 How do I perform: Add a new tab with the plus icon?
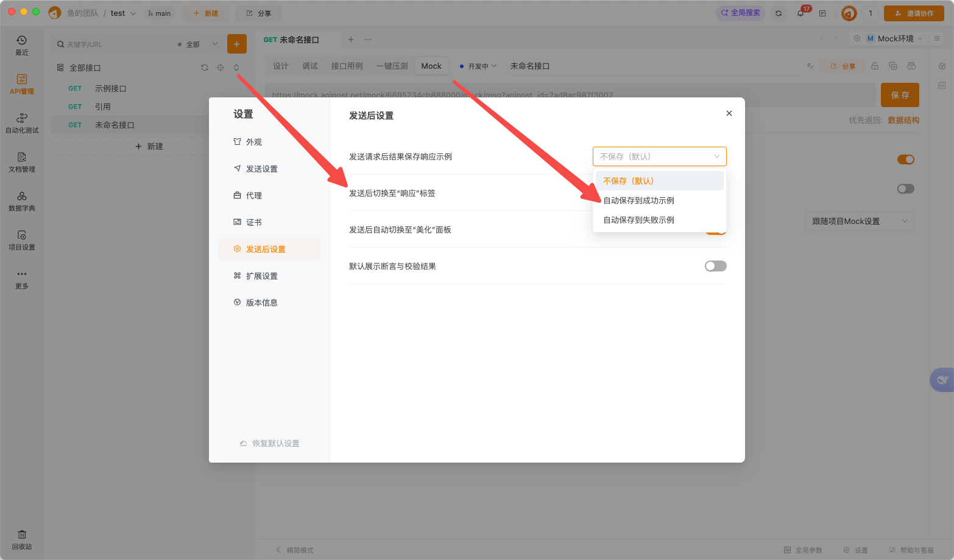(351, 40)
